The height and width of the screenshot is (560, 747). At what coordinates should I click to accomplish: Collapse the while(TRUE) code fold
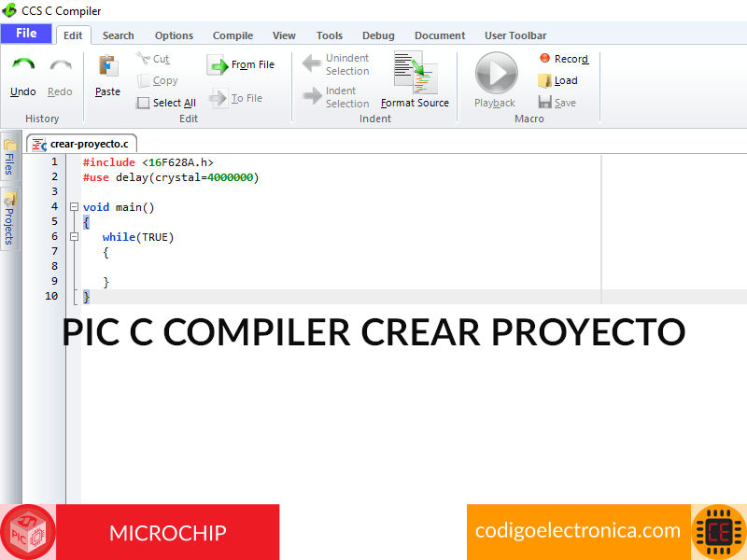click(x=75, y=237)
